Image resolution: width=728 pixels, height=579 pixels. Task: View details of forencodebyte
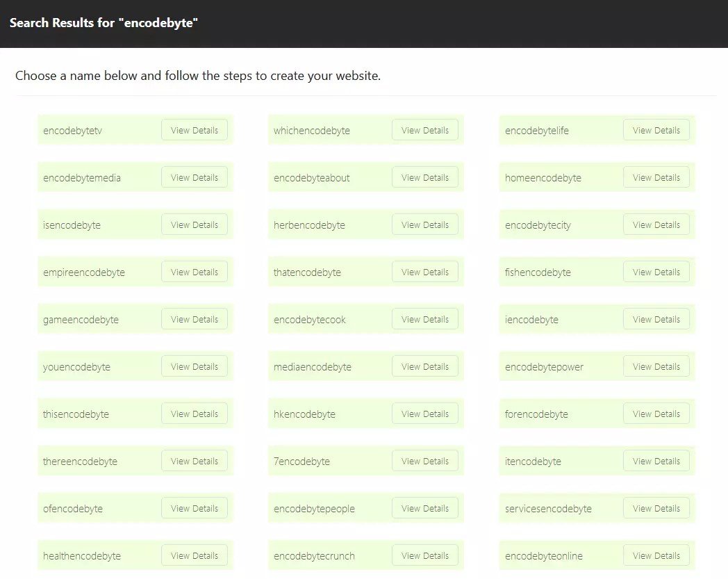point(656,414)
